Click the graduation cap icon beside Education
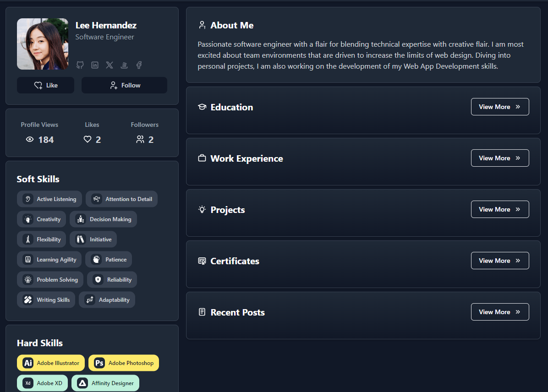The height and width of the screenshot is (392, 548). click(x=202, y=107)
